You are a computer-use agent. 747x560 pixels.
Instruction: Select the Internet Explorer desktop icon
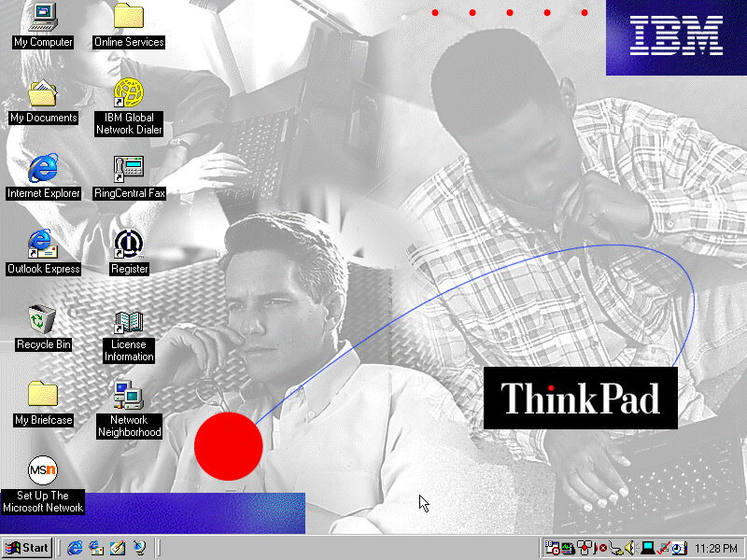point(43,169)
